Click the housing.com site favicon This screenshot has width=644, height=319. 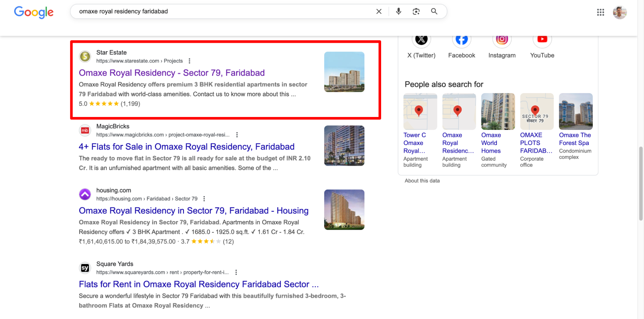pyautogui.click(x=85, y=194)
